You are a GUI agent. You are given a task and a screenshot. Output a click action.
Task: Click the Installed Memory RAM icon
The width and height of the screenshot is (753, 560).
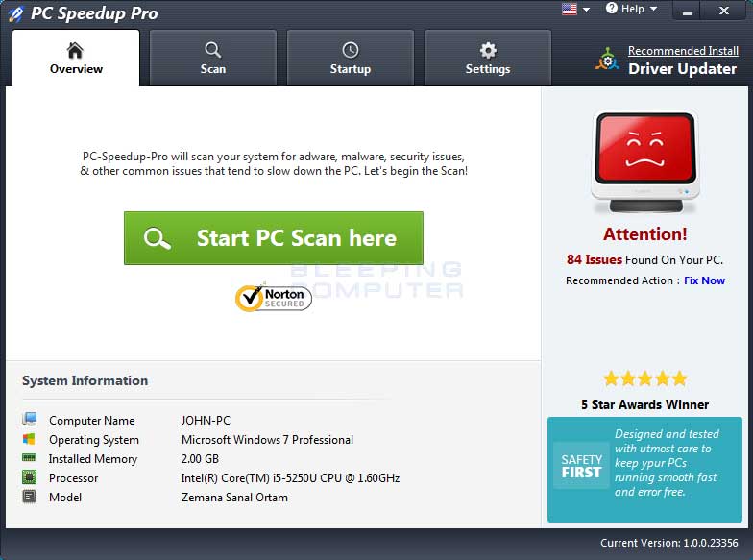(29, 458)
